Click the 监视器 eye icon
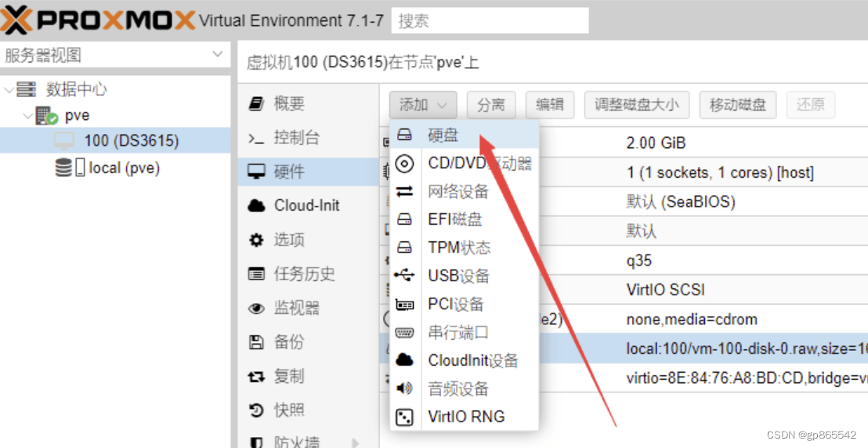 pyautogui.click(x=256, y=309)
